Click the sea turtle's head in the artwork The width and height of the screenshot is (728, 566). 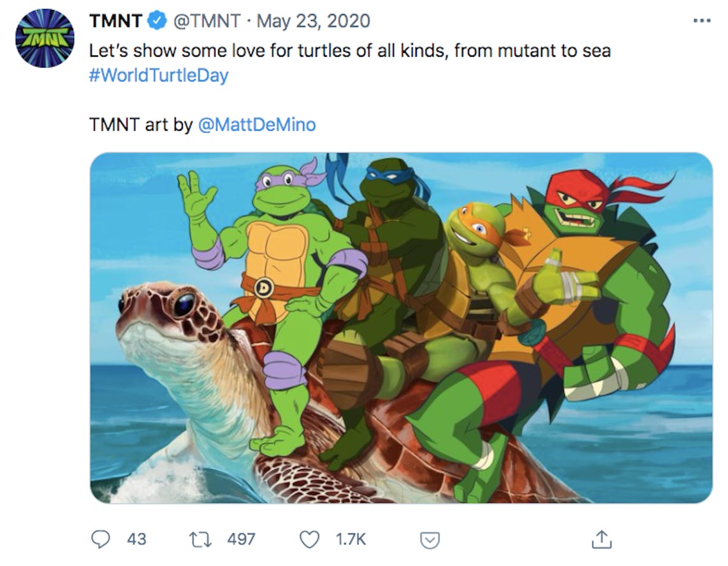pos(159,312)
